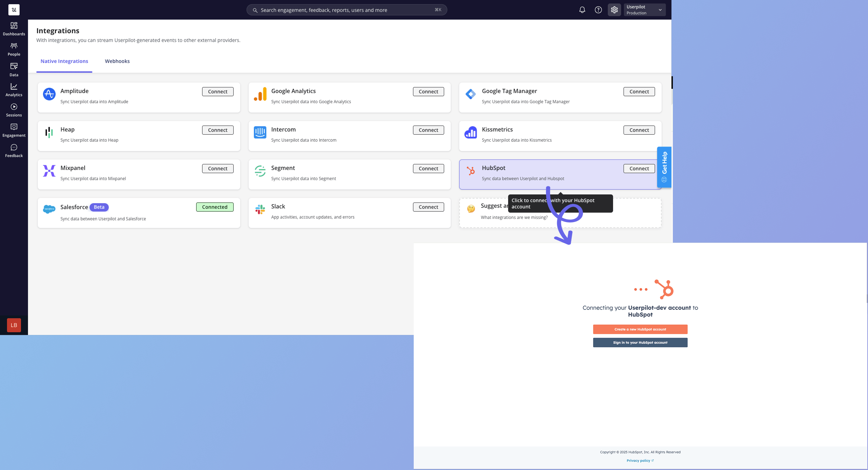Click the Mixpanel logo icon
The image size is (868, 470).
[x=49, y=171]
